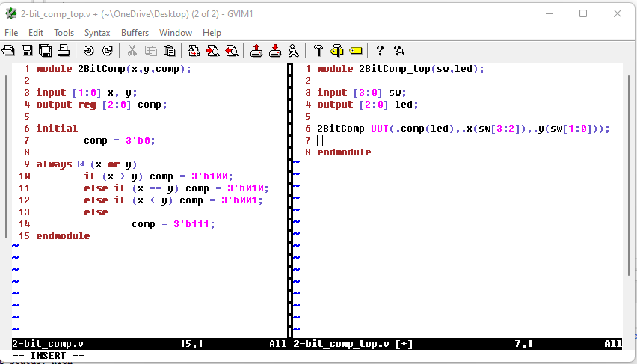The width and height of the screenshot is (637, 364).
Task: Open the Buffers menu
Action: (x=135, y=33)
